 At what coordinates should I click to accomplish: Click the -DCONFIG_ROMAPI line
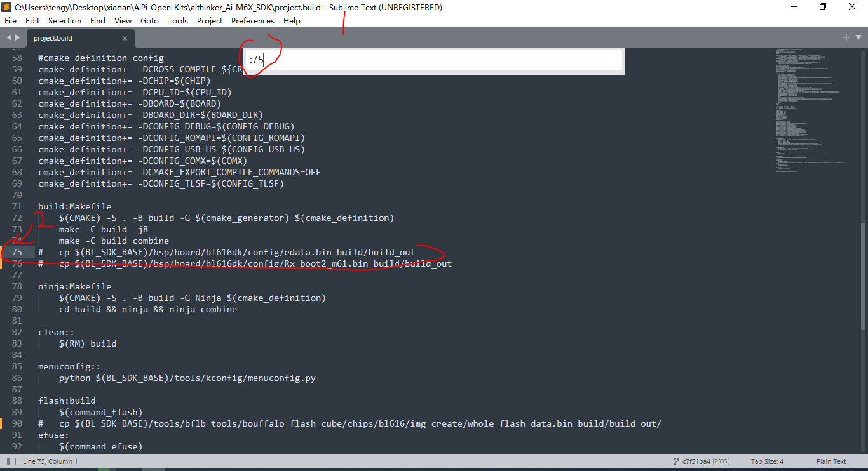point(172,138)
